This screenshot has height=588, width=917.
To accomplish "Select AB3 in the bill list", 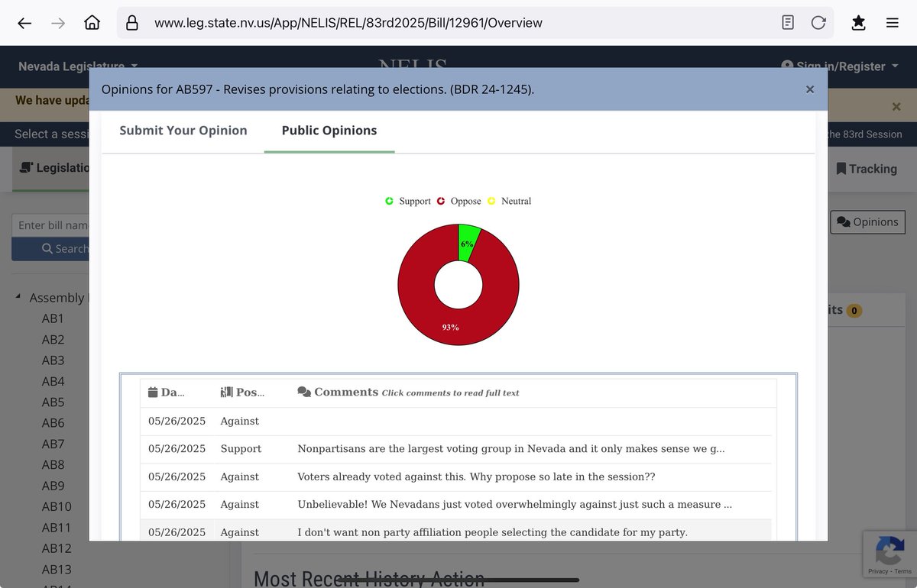I will click(x=53, y=360).
